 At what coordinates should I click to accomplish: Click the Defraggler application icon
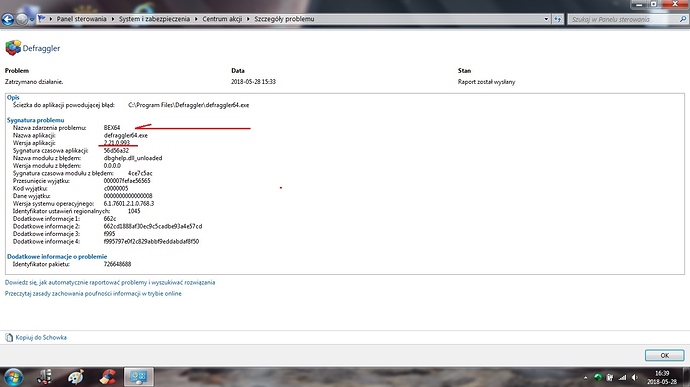13,48
